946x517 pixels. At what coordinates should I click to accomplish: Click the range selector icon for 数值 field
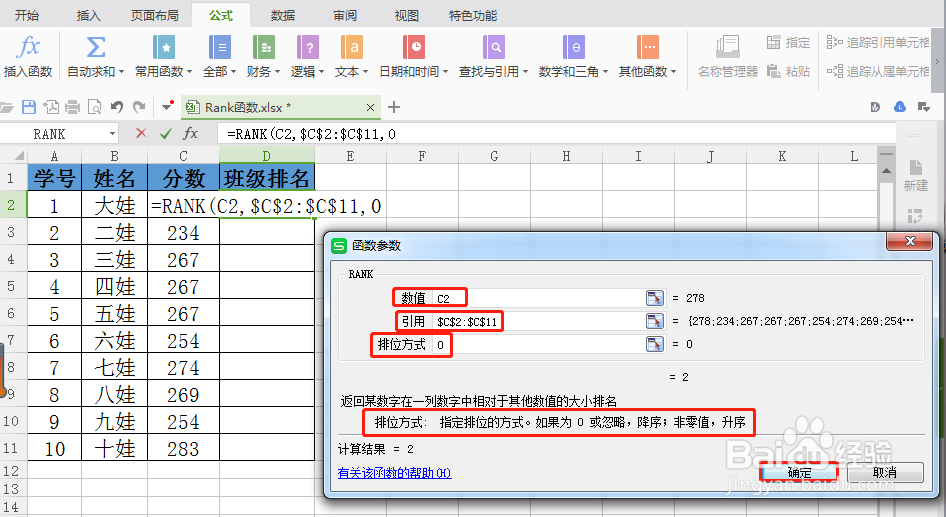pyautogui.click(x=655, y=298)
